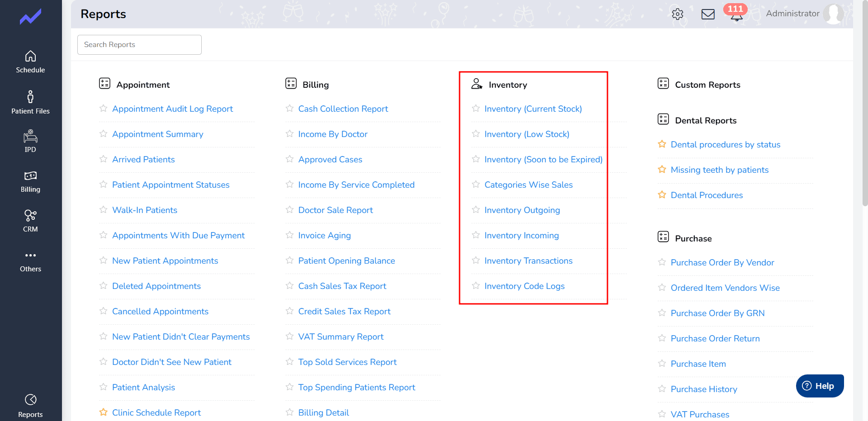Favorite the Appointment Summary report star
The width and height of the screenshot is (868, 421).
pyautogui.click(x=104, y=134)
